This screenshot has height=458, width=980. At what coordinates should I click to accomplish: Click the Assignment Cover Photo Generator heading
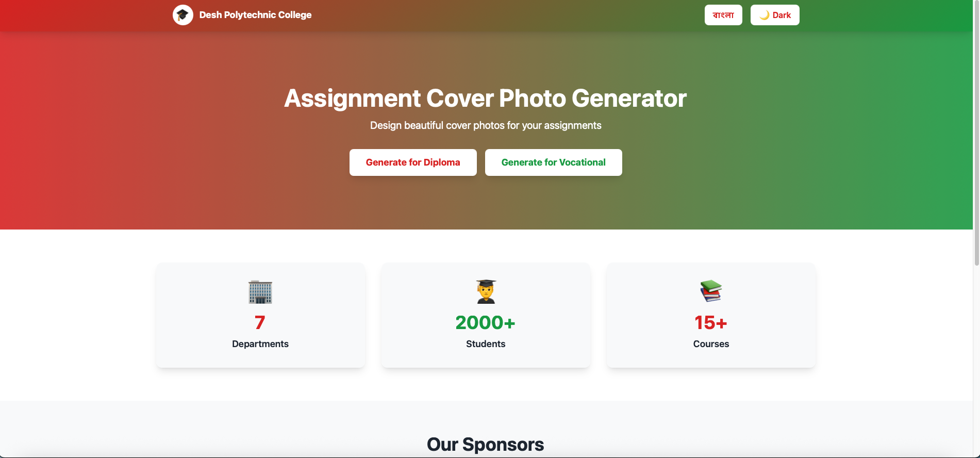pyautogui.click(x=485, y=99)
